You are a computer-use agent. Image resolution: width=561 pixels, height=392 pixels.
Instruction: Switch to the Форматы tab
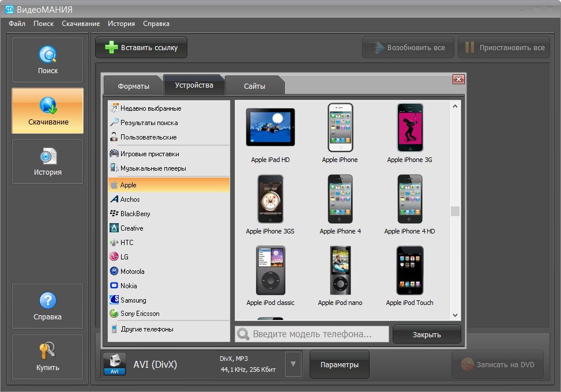click(x=133, y=86)
